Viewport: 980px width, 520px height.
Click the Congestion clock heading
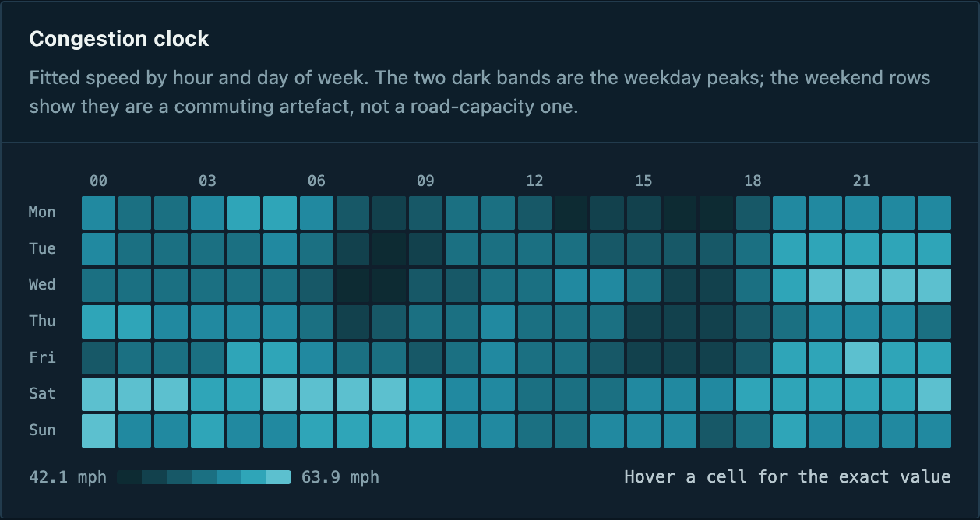coord(119,39)
